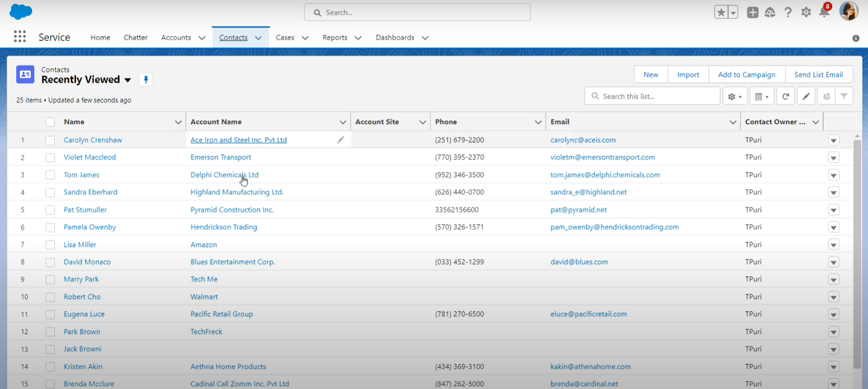Focus the global Search field
The width and height of the screenshot is (868, 389).
pyautogui.click(x=417, y=12)
